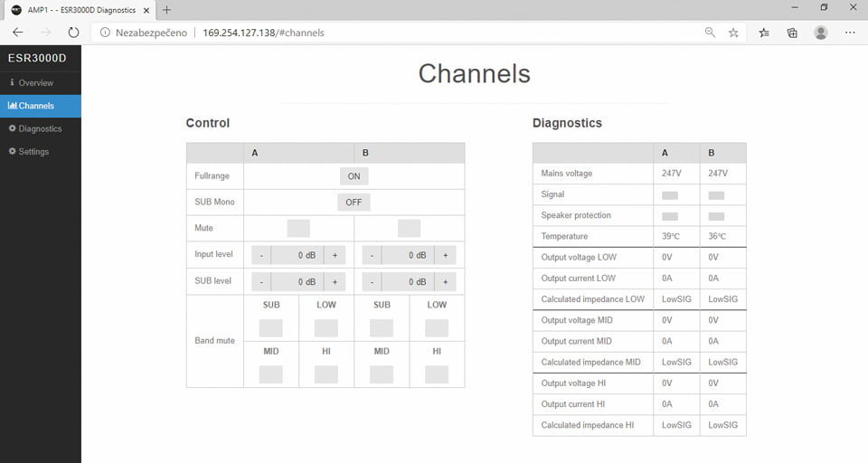Increase SUB level for channel A
868x463 pixels.
click(335, 282)
